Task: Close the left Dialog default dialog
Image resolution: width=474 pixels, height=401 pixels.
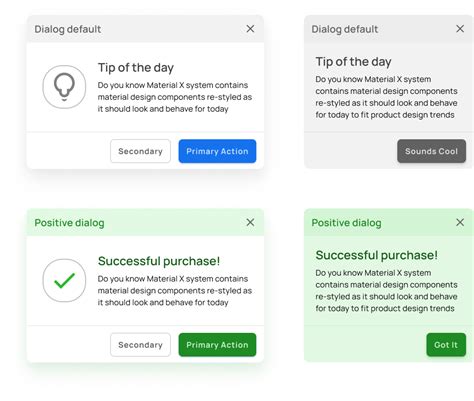Action: [x=250, y=29]
